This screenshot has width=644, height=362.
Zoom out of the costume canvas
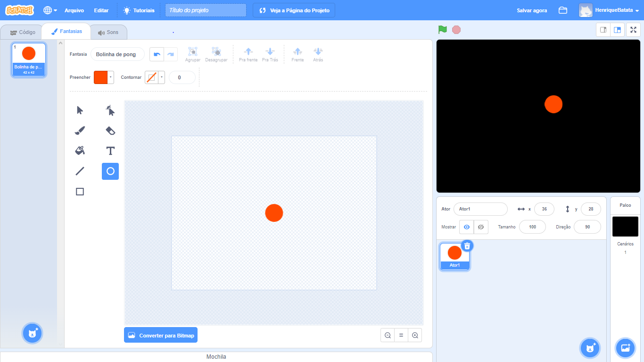tap(388, 335)
